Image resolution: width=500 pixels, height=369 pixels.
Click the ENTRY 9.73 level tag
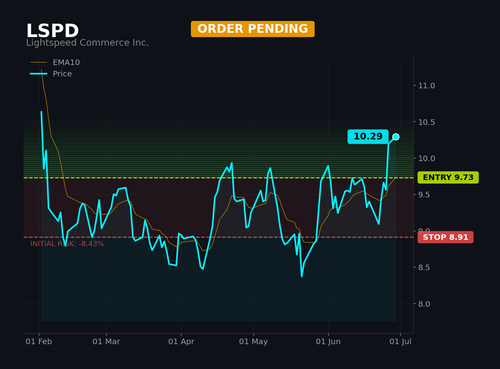(448, 177)
